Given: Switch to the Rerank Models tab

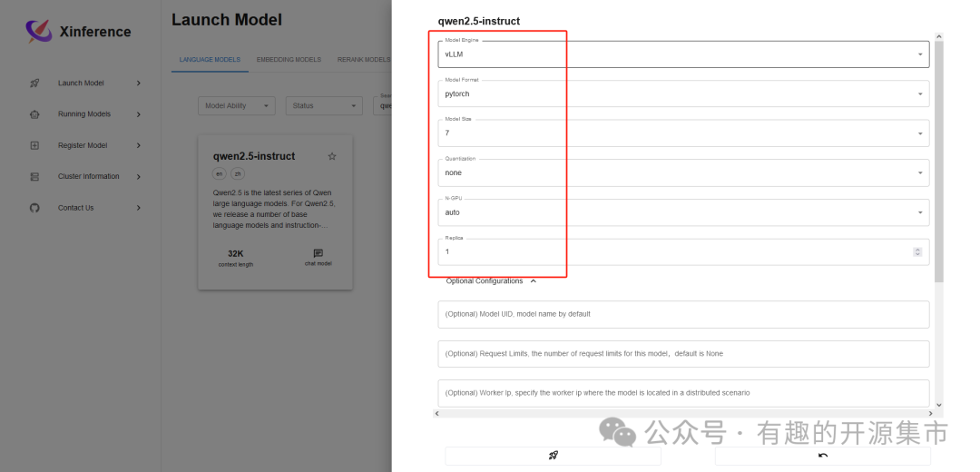Looking at the screenshot, I should tap(364, 60).
